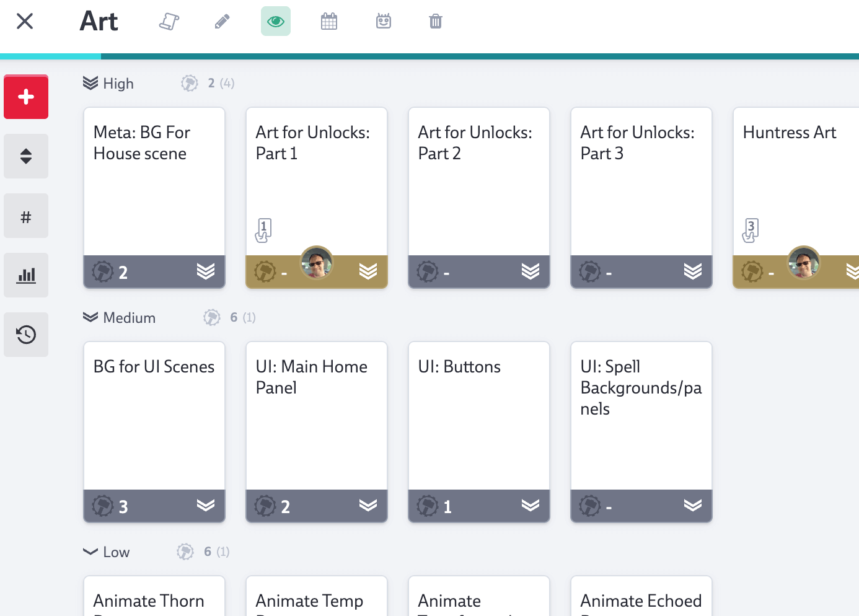Open priority chevron on the UI: Buttons card

click(x=532, y=506)
